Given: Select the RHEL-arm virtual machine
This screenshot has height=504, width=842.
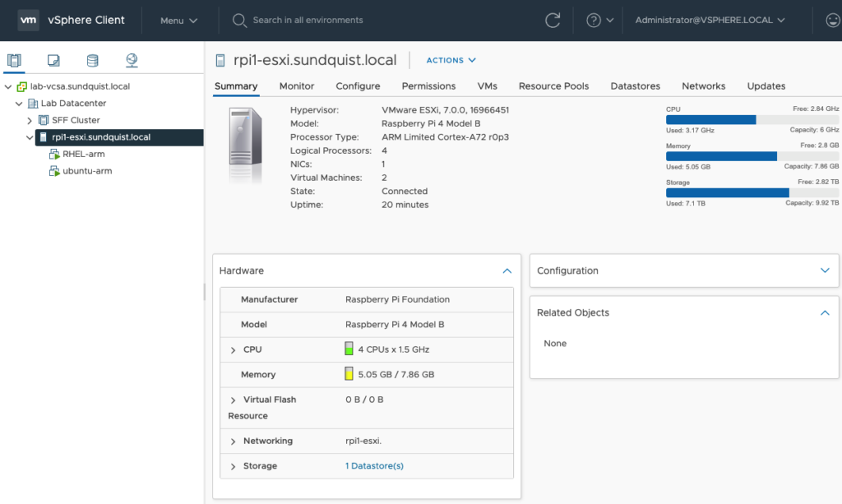Looking at the screenshot, I should [x=84, y=154].
